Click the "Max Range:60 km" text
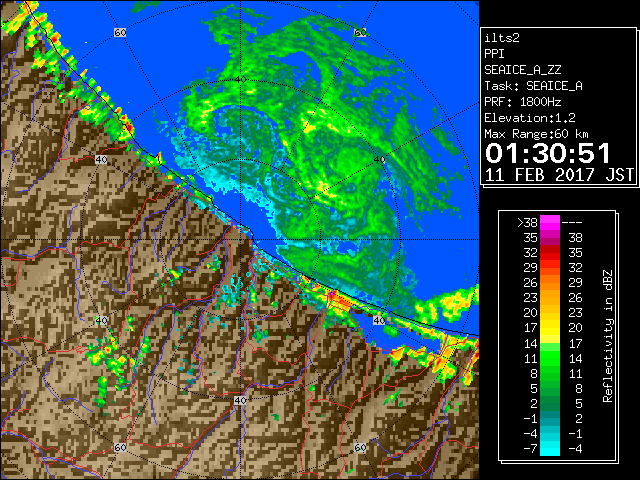 (x=536, y=134)
